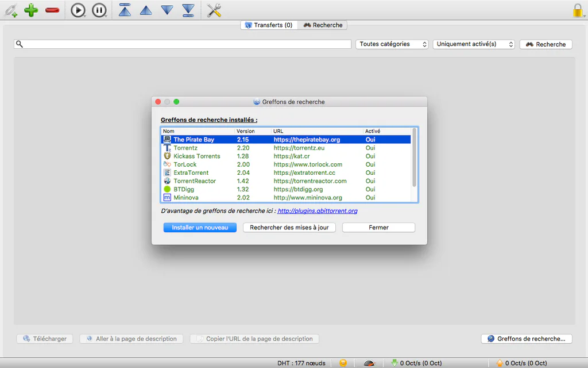Click the add torrent link icon

(x=11, y=10)
